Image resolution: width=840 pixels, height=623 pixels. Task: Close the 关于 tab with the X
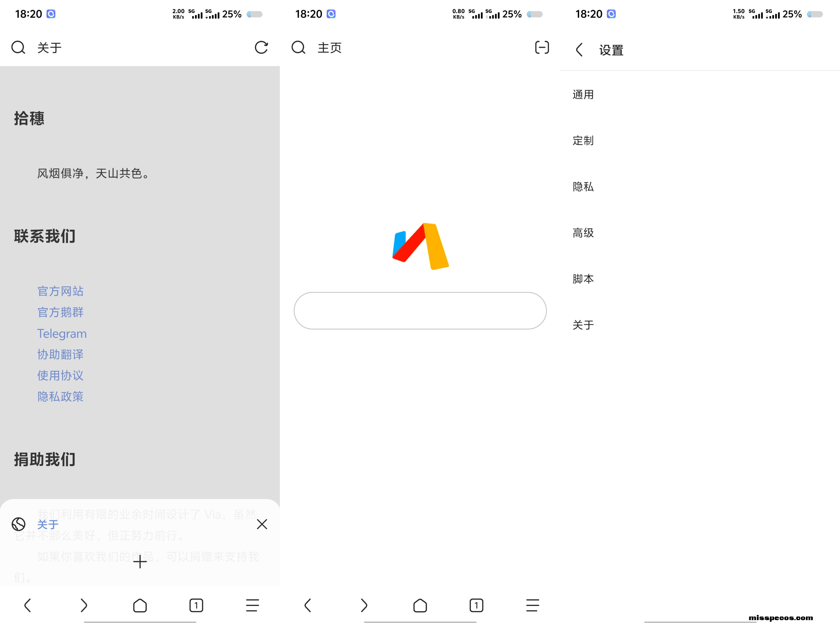[x=262, y=524]
